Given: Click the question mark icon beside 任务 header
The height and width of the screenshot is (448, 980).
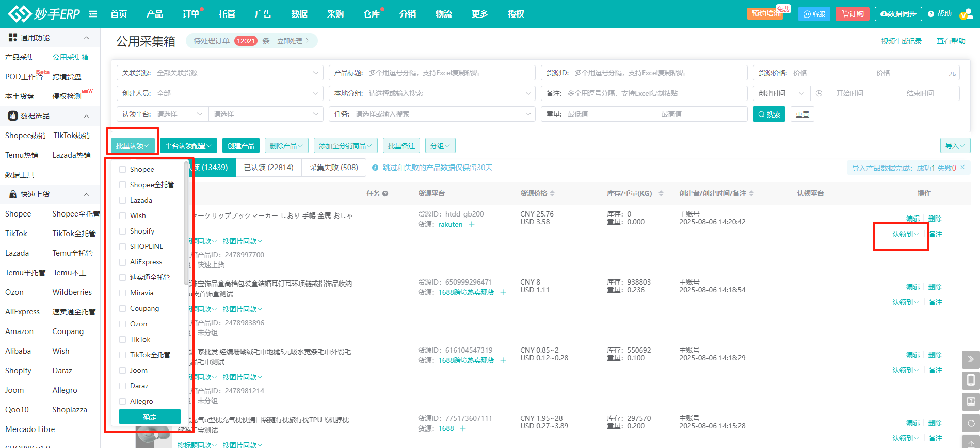Looking at the screenshot, I should tap(385, 194).
